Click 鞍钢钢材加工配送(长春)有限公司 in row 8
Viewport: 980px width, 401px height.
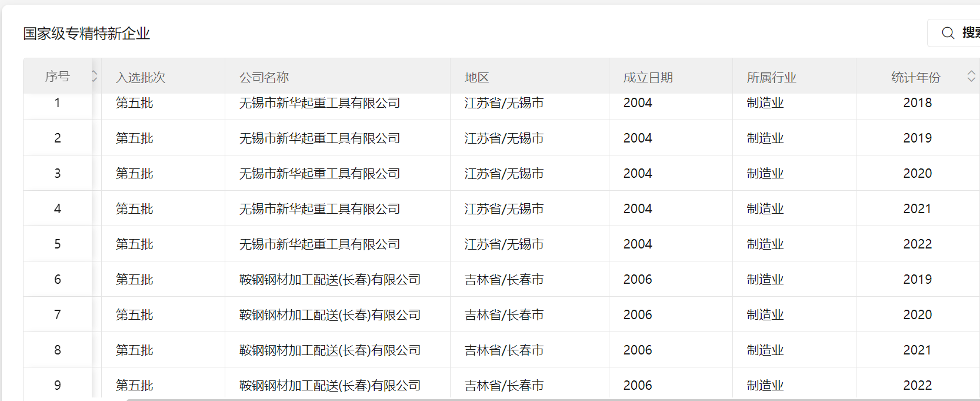tap(330, 350)
